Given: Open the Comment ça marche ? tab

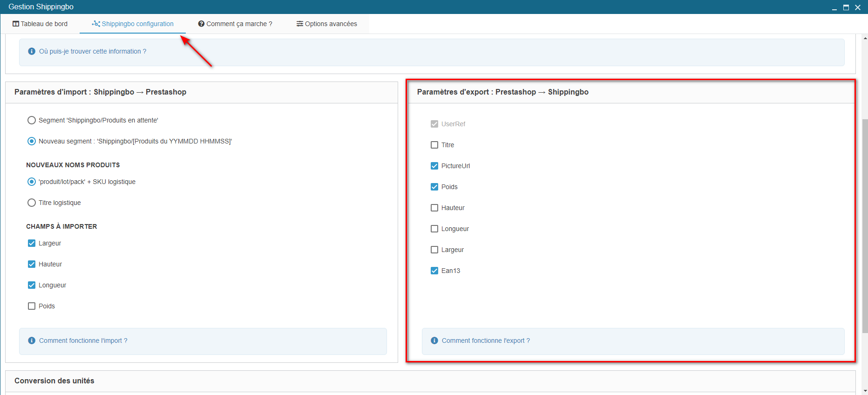Looking at the screenshot, I should click(x=235, y=24).
